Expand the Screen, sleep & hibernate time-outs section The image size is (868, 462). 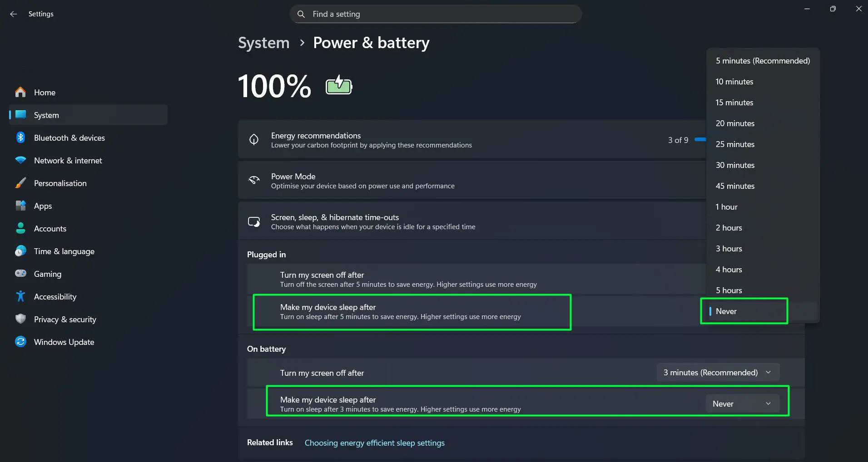tap(472, 221)
